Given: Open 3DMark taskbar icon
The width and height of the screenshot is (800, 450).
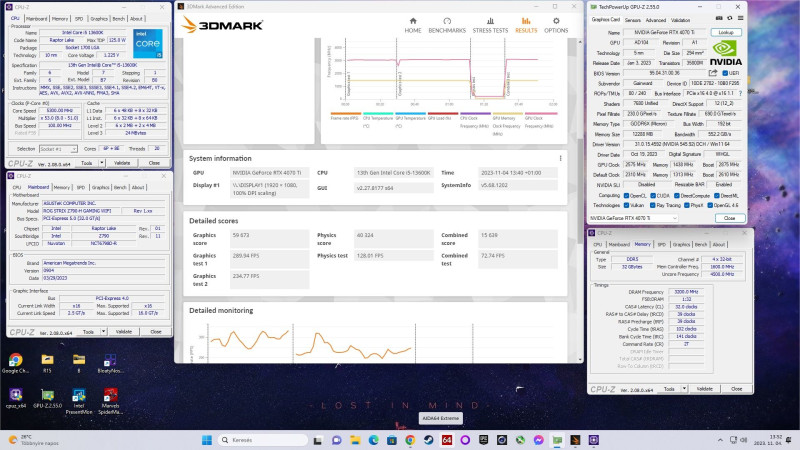Looking at the screenshot, I should pos(576,440).
